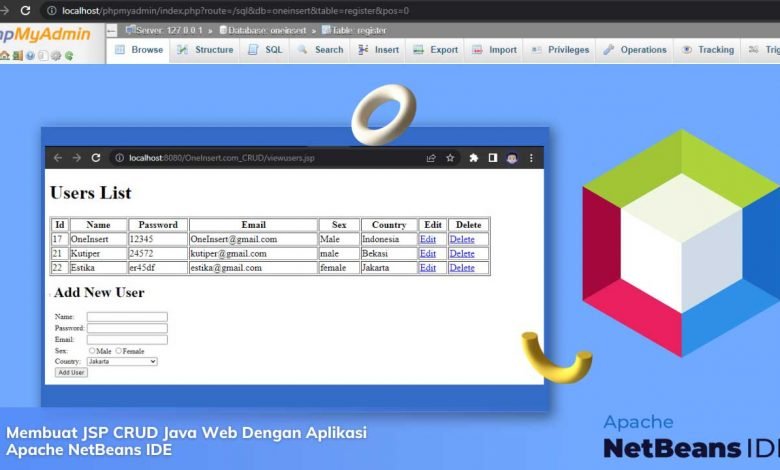Click the Server 127.0.0.1 breadcrumb icon
The height and width of the screenshot is (470, 780).
[130, 30]
